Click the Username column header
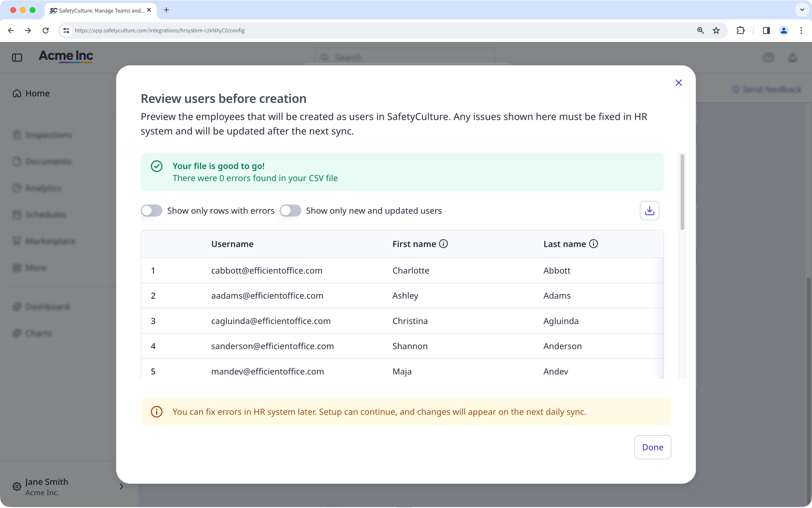 [x=232, y=244]
